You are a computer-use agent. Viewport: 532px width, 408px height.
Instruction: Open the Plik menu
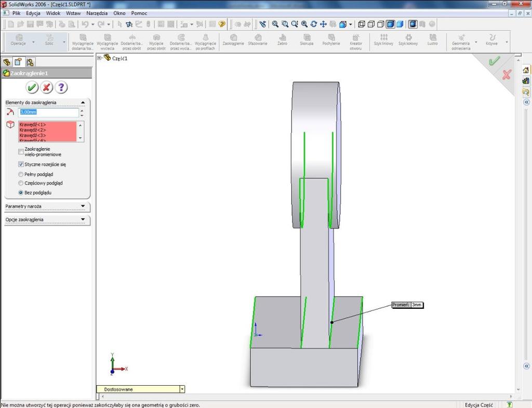click(16, 13)
